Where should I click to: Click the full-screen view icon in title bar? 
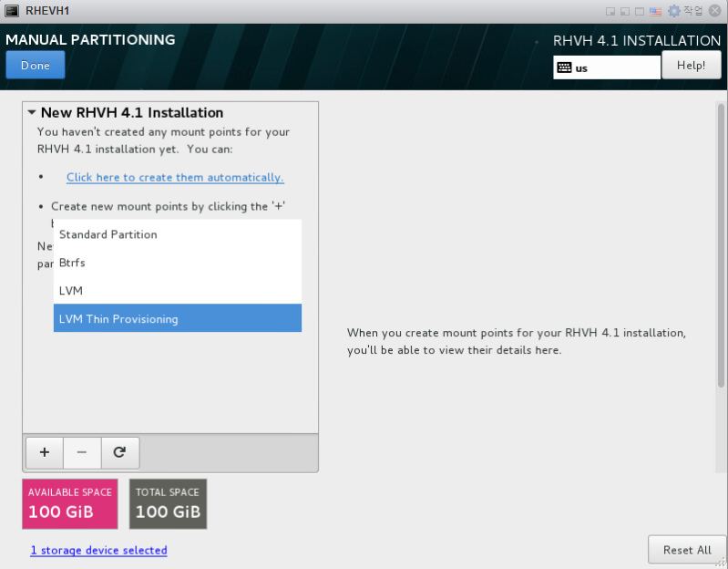click(x=641, y=11)
